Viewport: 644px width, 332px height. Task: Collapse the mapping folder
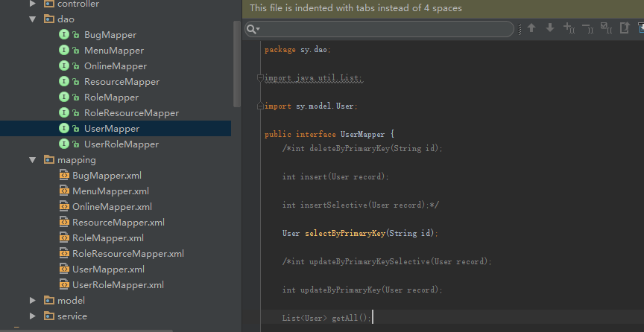click(x=32, y=160)
